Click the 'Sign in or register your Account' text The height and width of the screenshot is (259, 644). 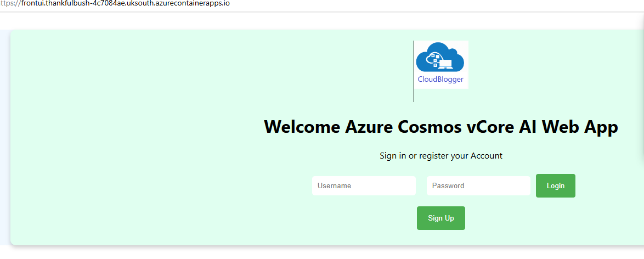coord(441,156)
